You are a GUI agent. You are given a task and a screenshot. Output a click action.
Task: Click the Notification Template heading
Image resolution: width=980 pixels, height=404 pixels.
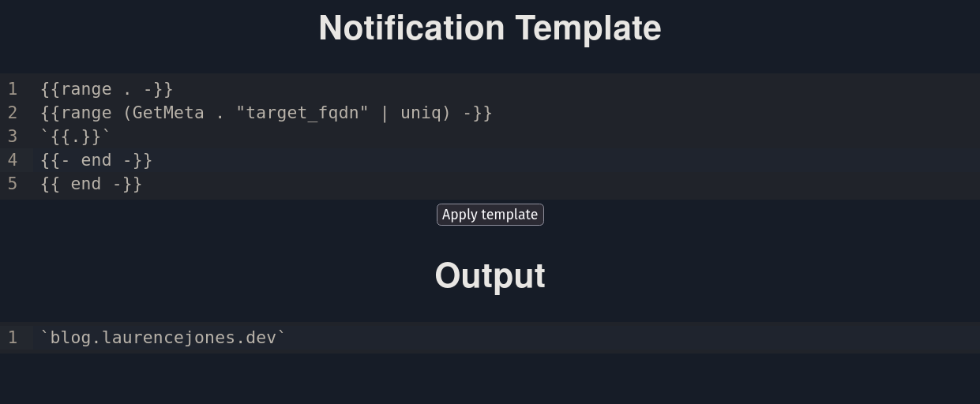(490, 28)
